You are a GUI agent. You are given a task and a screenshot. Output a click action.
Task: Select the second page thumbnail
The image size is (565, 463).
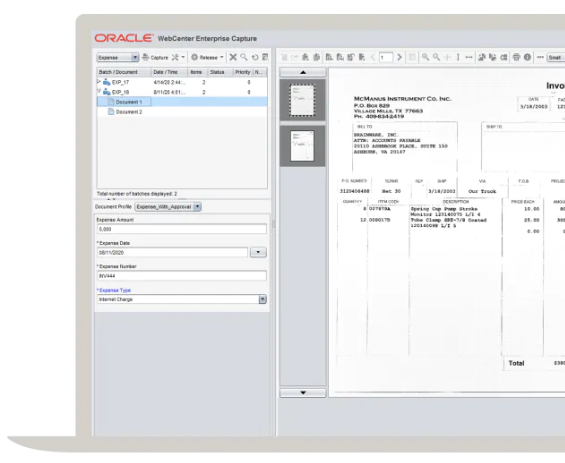pyautogui.click(x=302, y=146)
